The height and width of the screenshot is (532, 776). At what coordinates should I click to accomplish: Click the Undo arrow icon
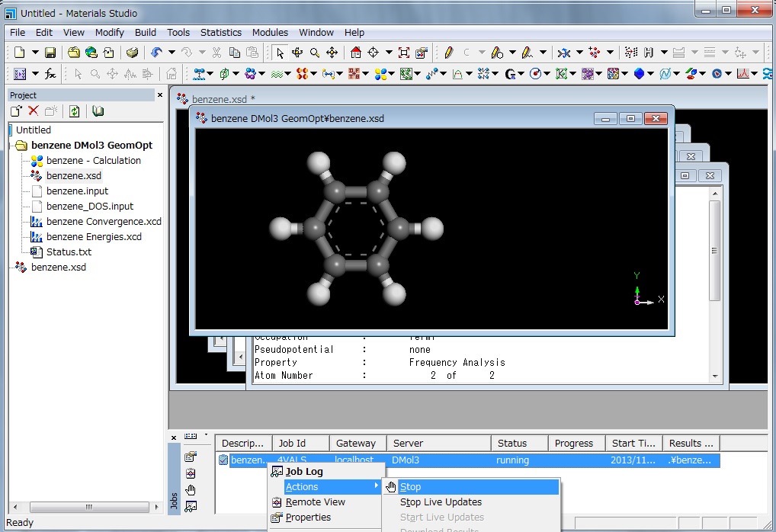[156, 53]
